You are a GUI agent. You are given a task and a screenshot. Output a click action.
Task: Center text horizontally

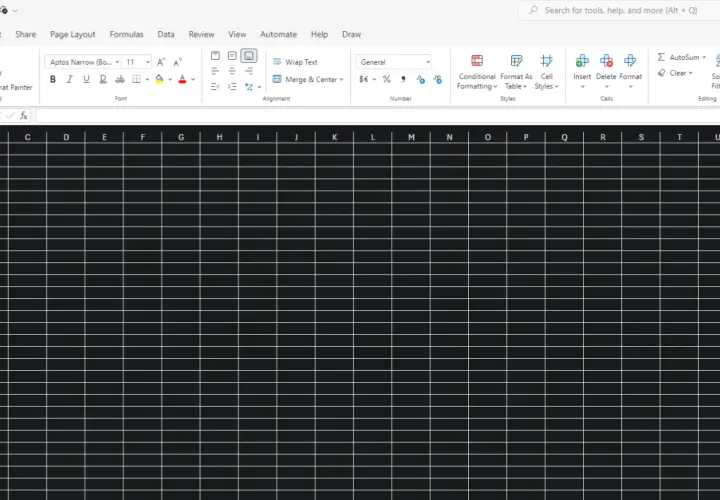tap(232, 71)
